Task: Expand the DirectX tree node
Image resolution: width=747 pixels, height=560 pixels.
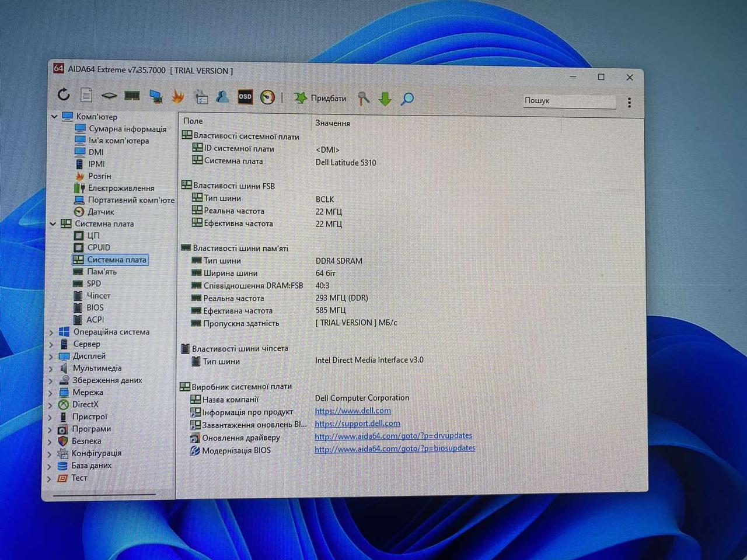Action: 50,405
